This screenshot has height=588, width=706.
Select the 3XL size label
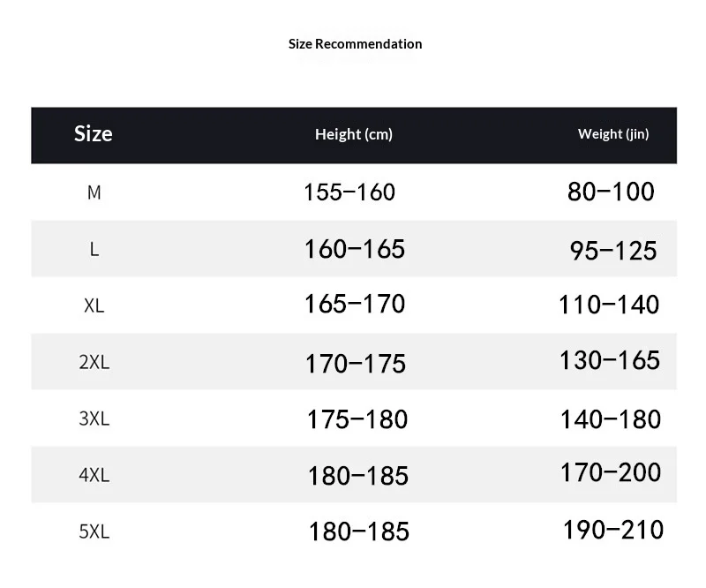94,418
